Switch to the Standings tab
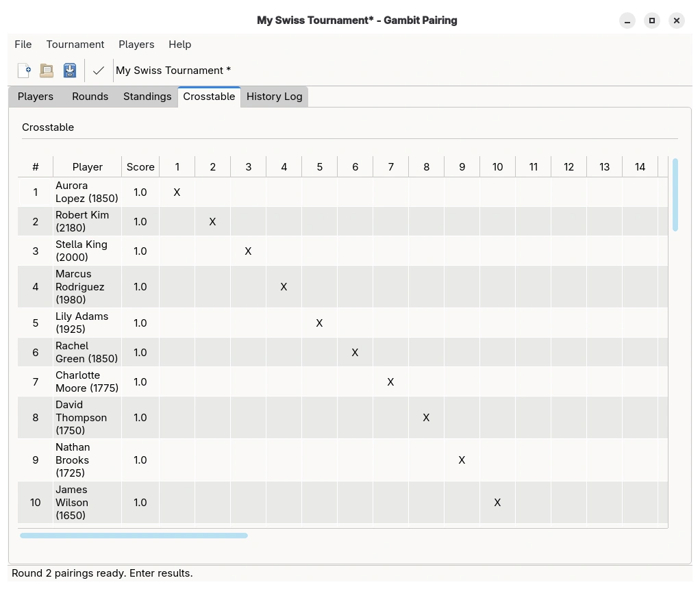 coord(147,97)
